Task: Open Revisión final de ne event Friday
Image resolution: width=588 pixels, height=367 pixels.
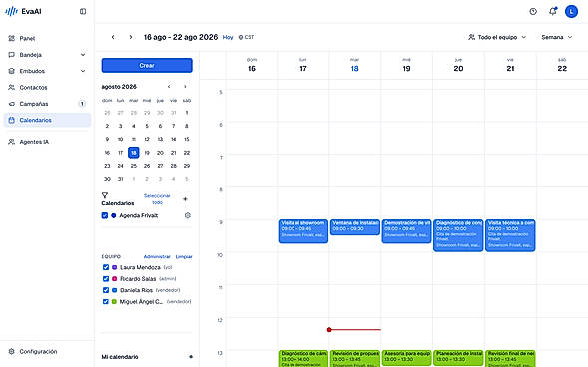Action: 510,359
